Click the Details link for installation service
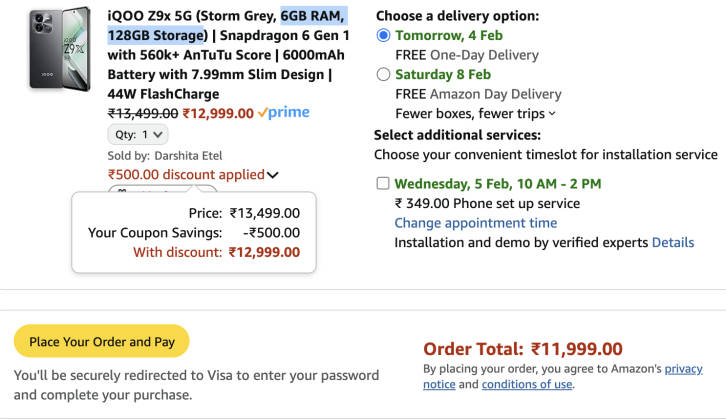This screenshot has height=420, width=726. (673, 243)
